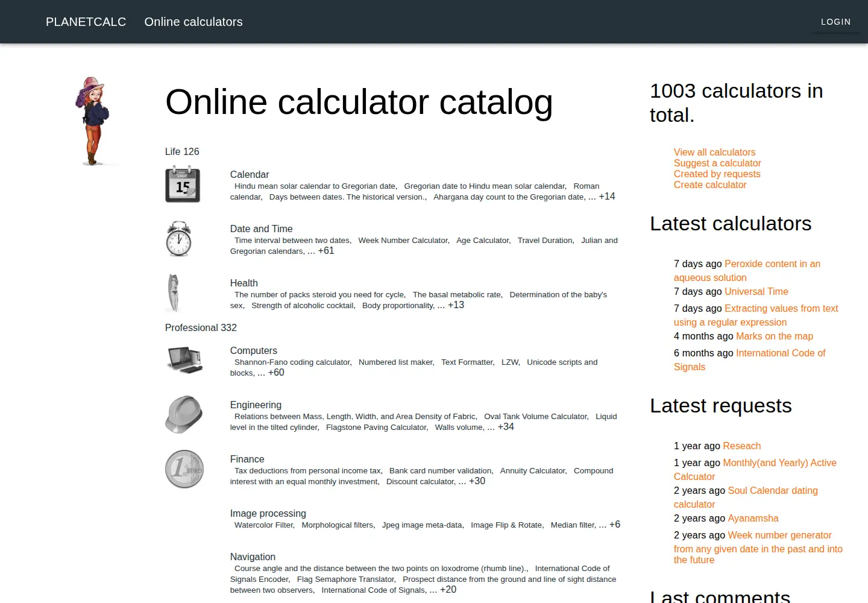The height and width of the screenshot is (603, 868).
Task: Show the +61 more Date and Time calculators
Action: [326, 251]
